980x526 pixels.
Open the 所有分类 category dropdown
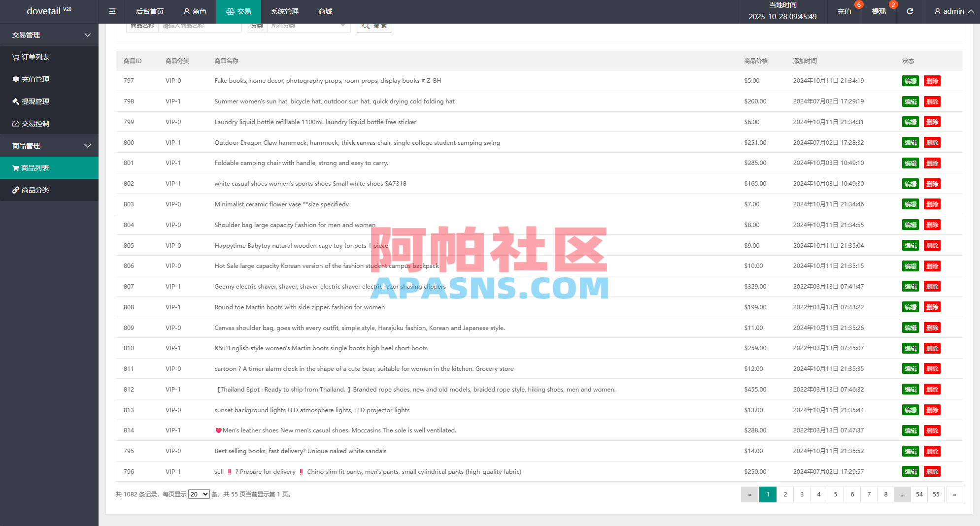click(x=308, y=26)
